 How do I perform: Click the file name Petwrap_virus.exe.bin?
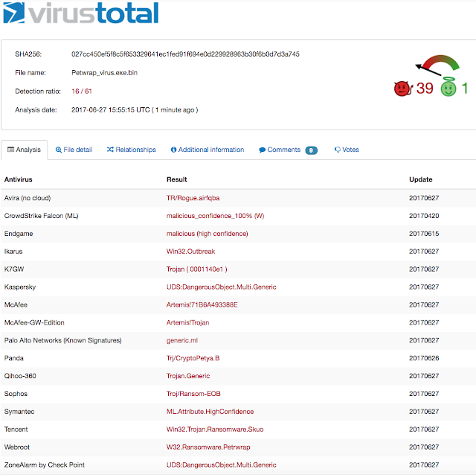104,73
